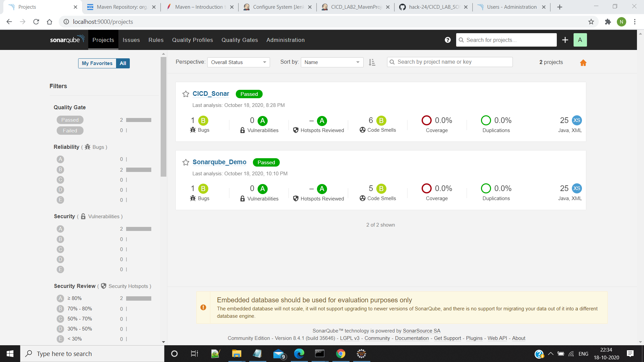Open the Sonarqube_Demo project link
This screenshot has width=644, height=362.
219,162
